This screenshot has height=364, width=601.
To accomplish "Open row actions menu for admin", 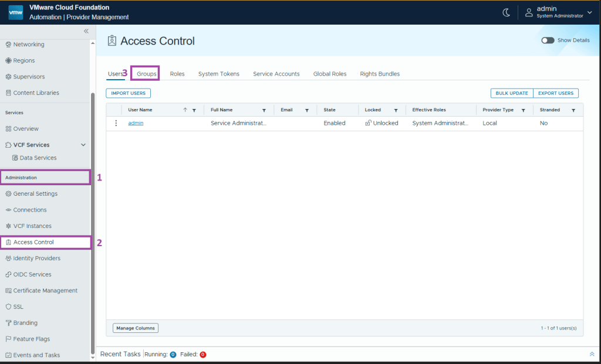I will pyautogui.click(x=116, y=123).
